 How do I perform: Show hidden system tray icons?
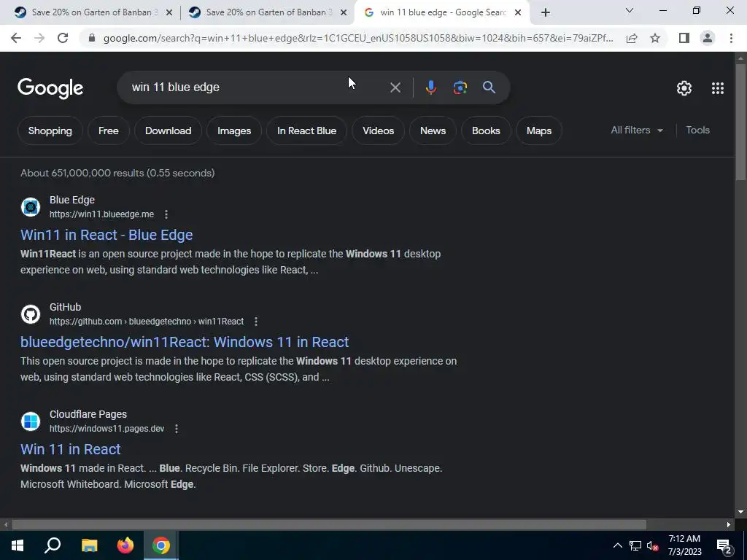pos(617,545)
